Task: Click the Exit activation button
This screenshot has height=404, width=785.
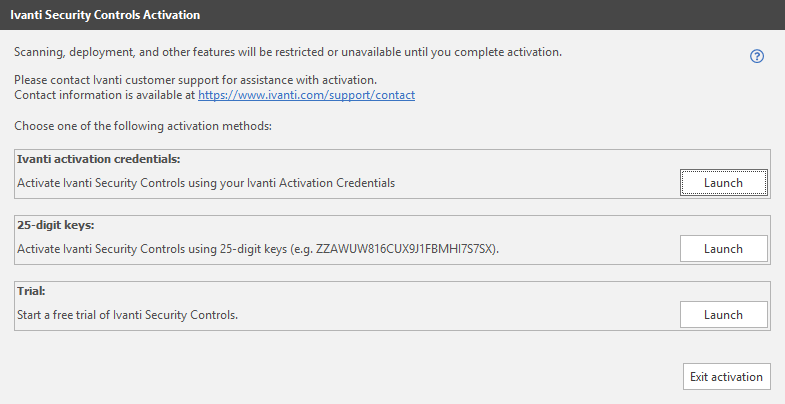Action: (726, 376)
